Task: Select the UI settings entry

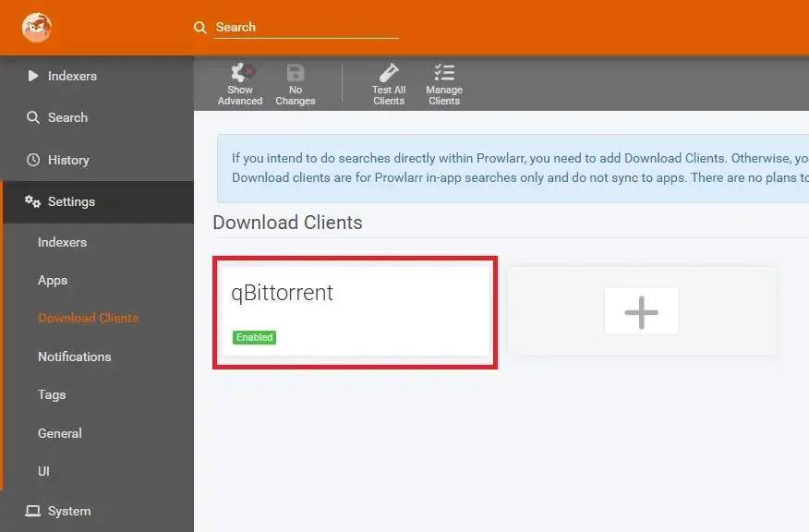Action: [x=43, y=471]
